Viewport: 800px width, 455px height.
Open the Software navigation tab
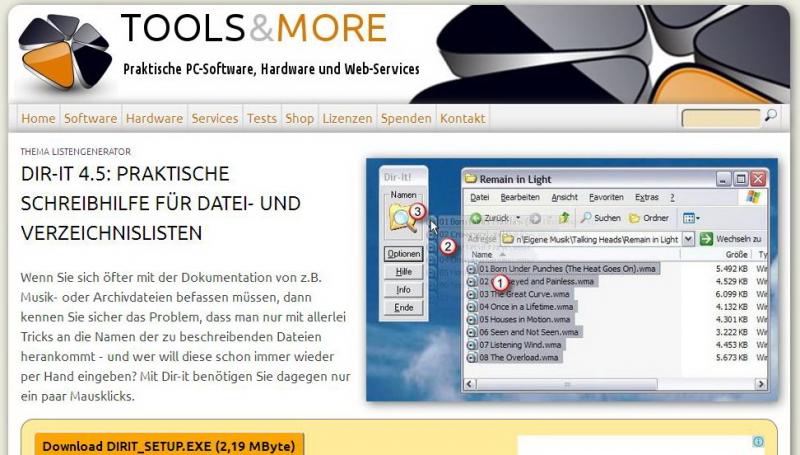pyautogui.click(x=90, y=118)
